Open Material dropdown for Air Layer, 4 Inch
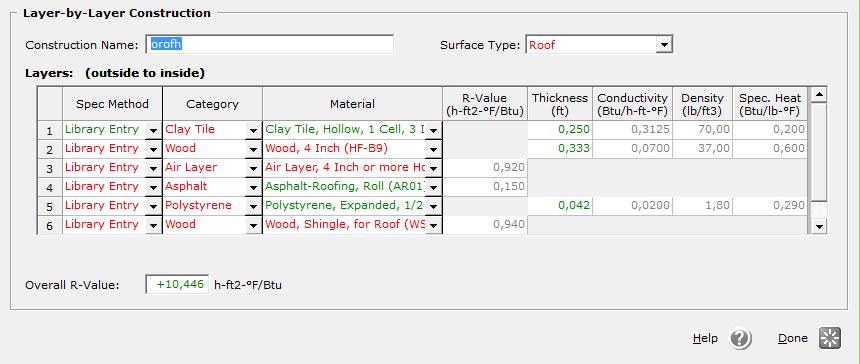 pyautogui.click(x=433, y=168)
